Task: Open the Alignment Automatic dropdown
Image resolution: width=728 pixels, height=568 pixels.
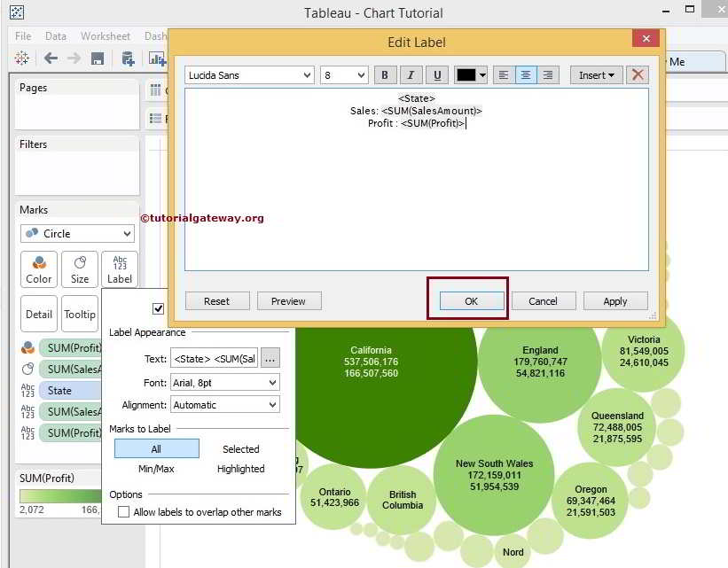Action: (225, 405)
